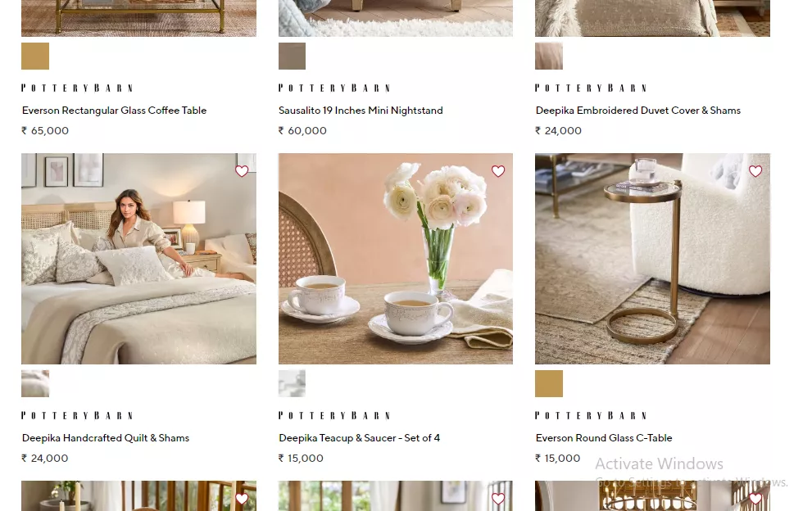View the teacup and flowers product photo
812x511 pixels.
396,258
